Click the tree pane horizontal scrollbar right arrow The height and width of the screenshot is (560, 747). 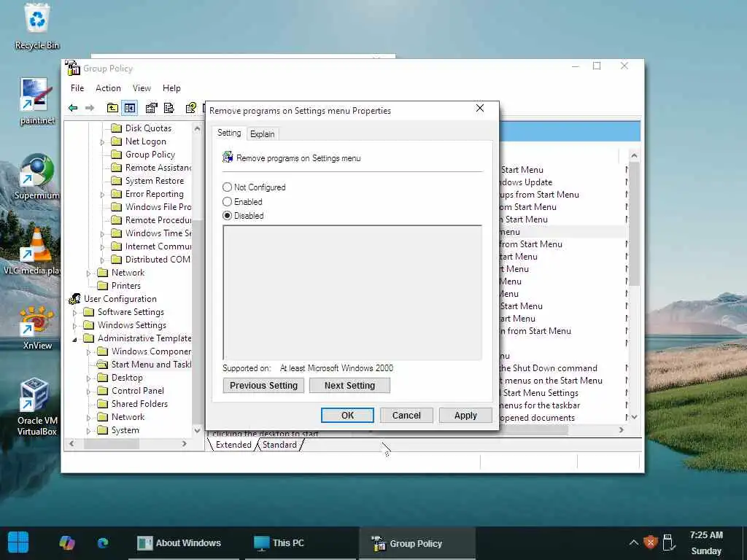point(185,444)
